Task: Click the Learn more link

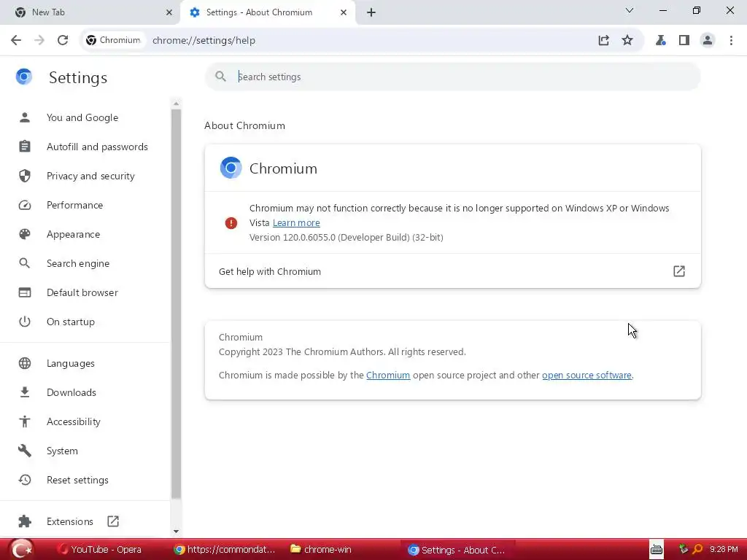Action: click(x=296, y=223)
